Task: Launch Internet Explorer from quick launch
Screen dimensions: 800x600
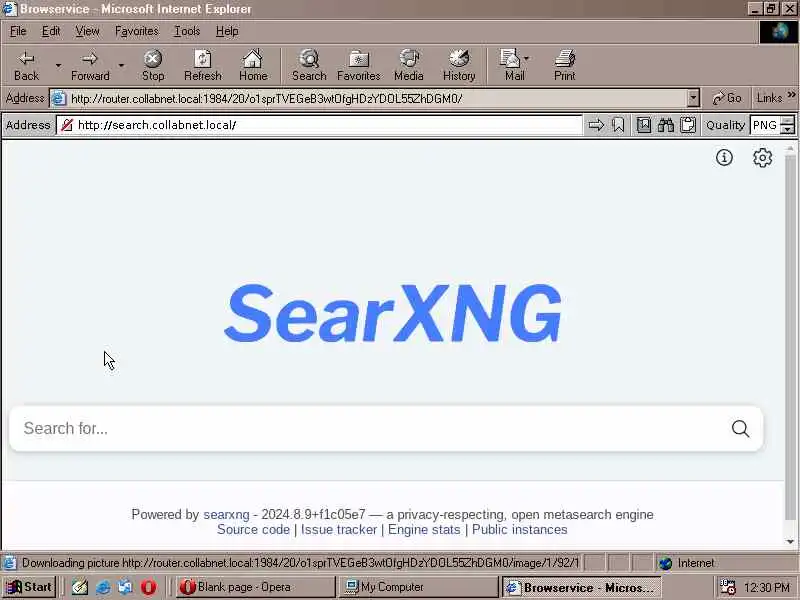Action: point(103,587)
